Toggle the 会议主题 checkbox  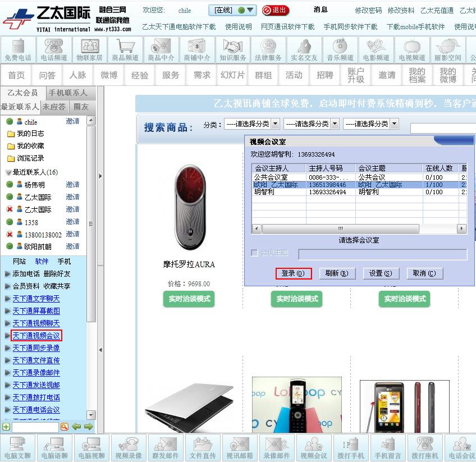coord(255,253)
